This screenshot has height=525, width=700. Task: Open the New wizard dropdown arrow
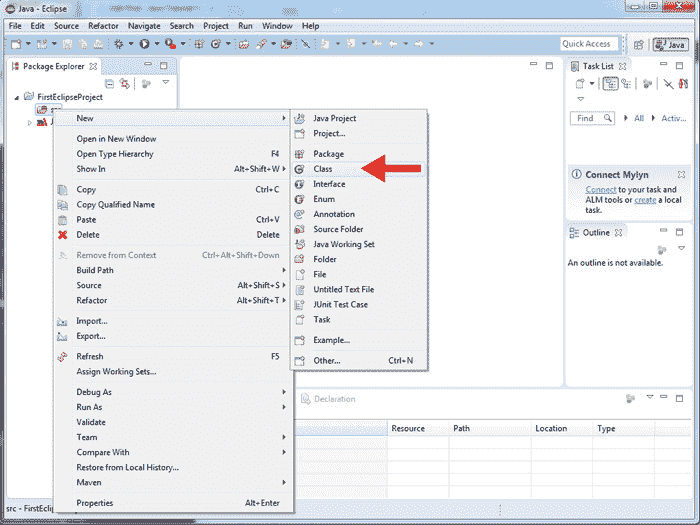click(28, 44)
